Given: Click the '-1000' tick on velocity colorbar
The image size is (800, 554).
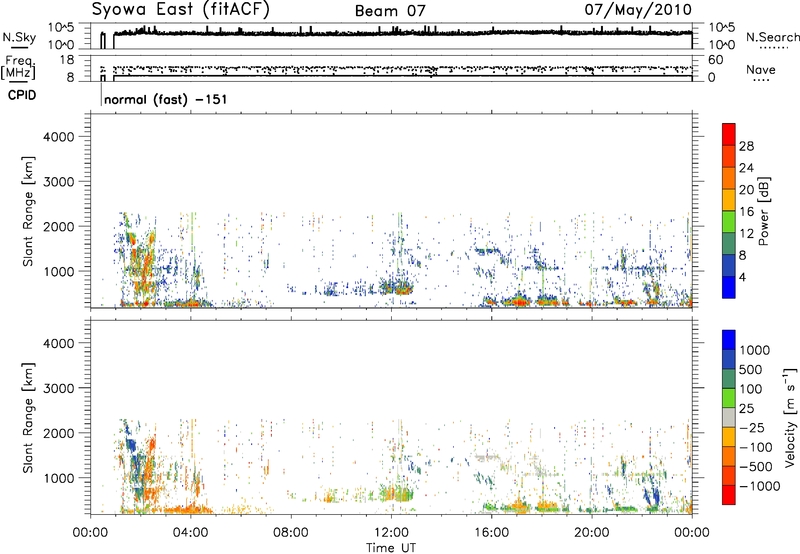Looking at the screenshot, I should [x=759, y=486].
